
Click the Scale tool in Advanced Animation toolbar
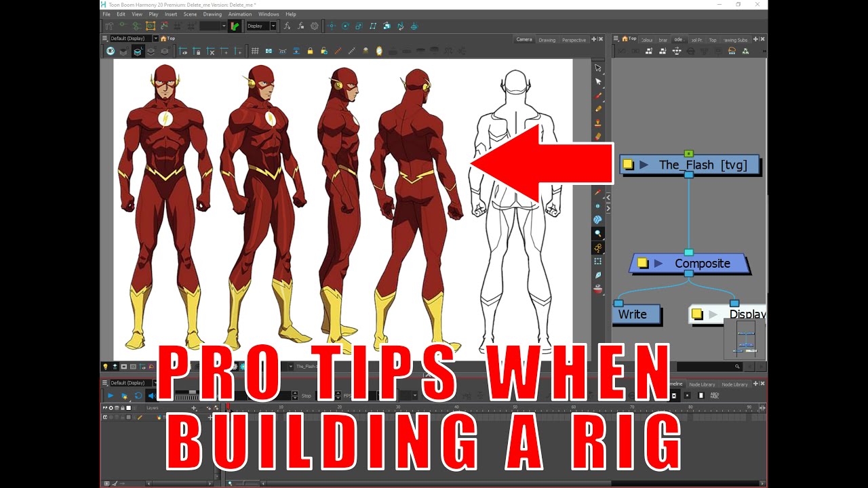(359, 26)
